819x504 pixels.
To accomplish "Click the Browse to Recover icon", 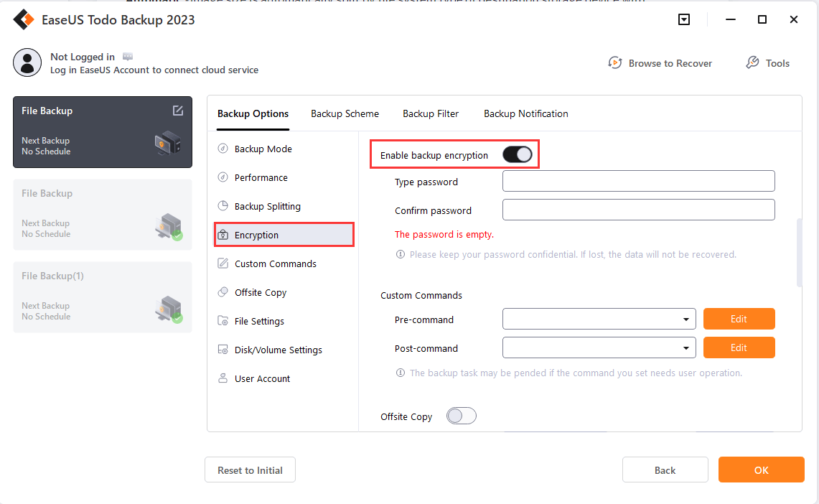I will (614, 63).
